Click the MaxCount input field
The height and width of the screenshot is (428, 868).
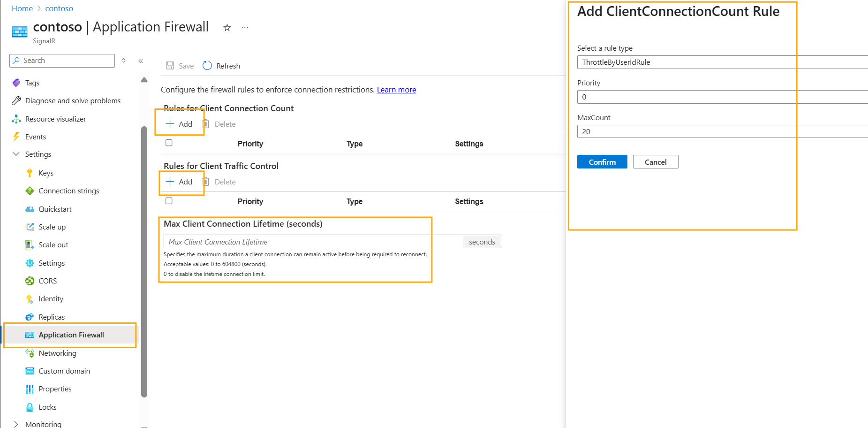(722, 131)
